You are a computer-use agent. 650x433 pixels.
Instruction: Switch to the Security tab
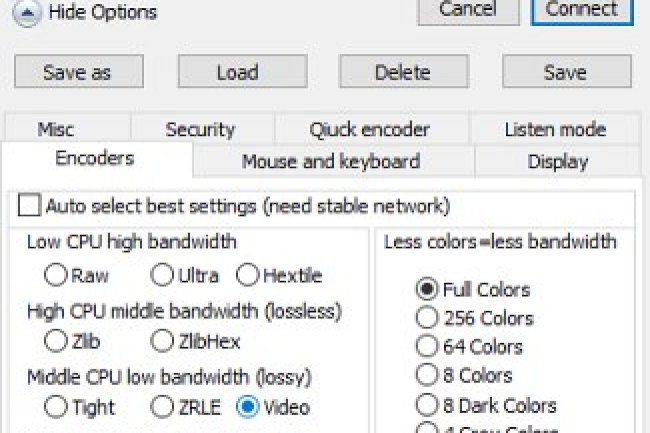[200, 129]
